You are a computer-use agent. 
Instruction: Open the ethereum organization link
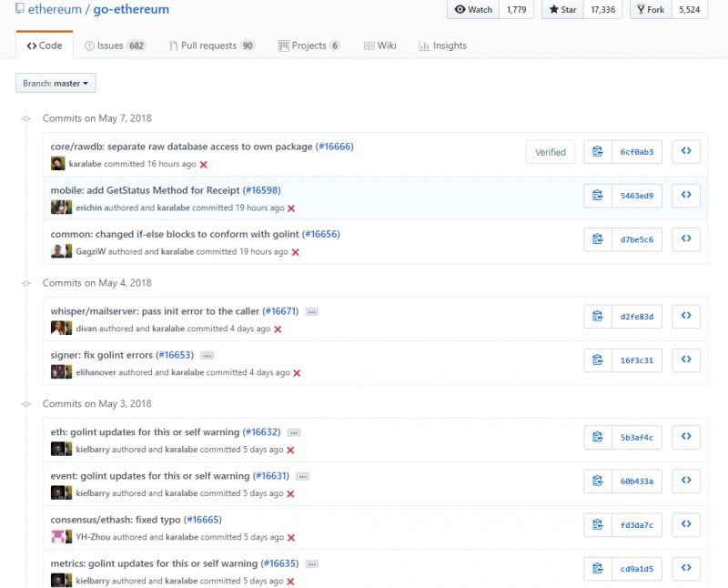pos(55,9)
